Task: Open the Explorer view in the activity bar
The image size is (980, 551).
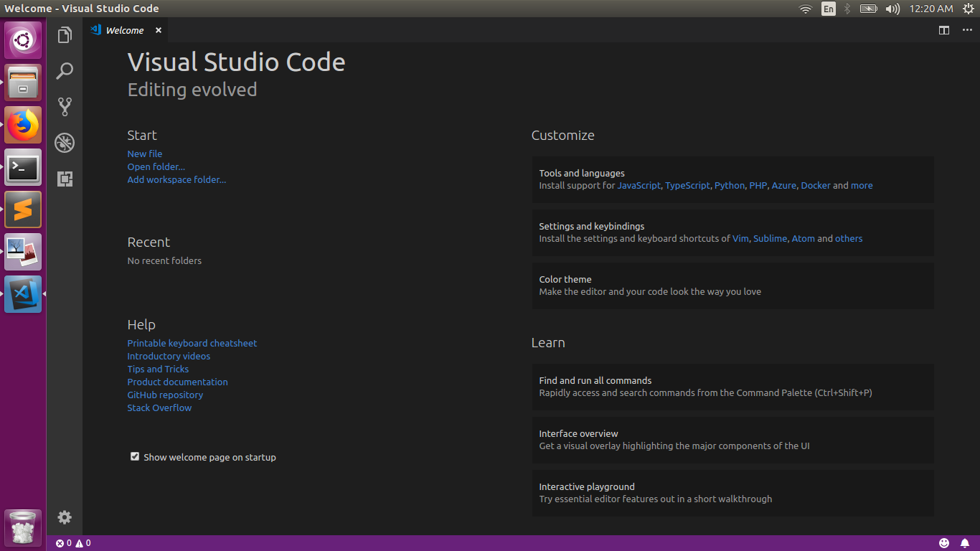Action: (65, 34)
